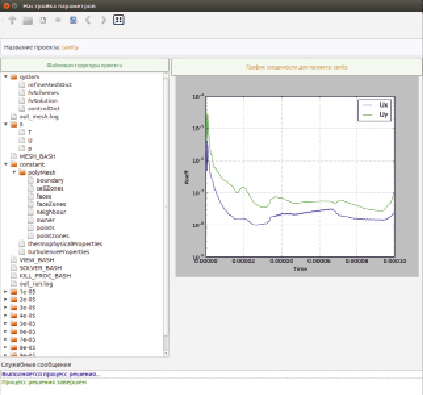Image resolution: width=423 pixels, height=395 pixels.
Task: Click the file icon beside fvSchemes
Action: tap(22, 93)
